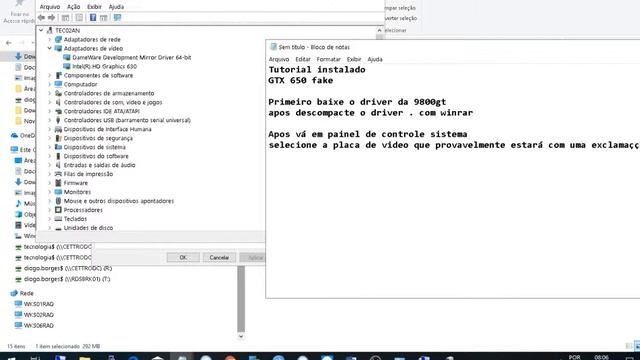Click the Cancelar button in the dialog
Viewport: 640px width, 360px height.
click(219, 258)
